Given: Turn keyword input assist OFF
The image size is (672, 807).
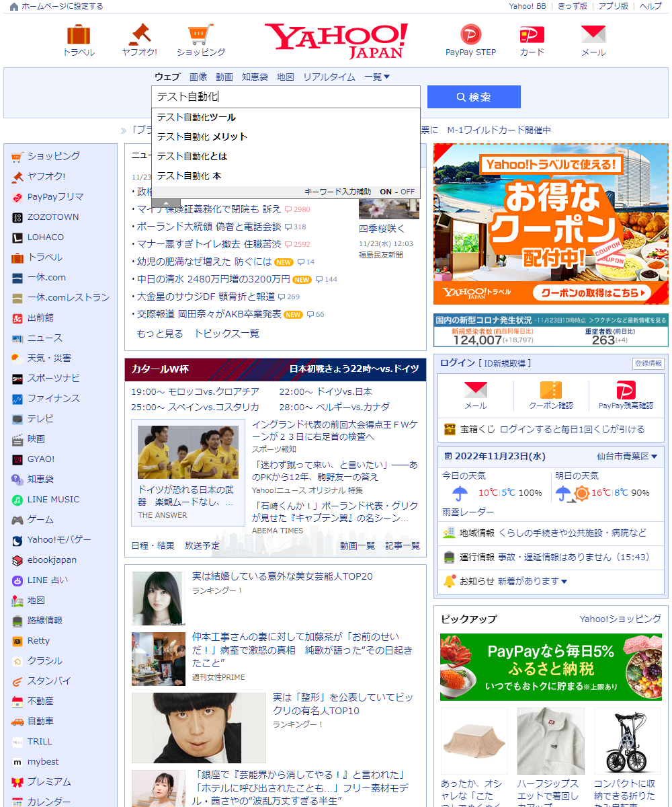Looking at the screenshot, I should 408,192.
